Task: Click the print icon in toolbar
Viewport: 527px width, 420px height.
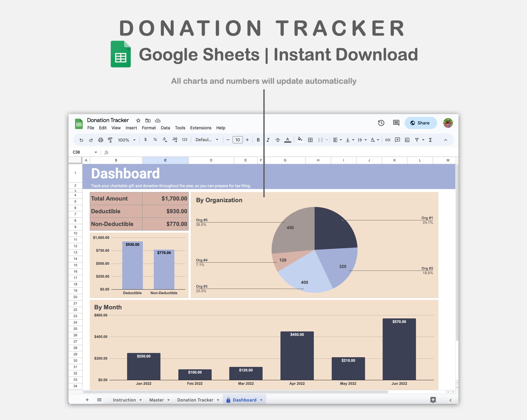Action: [x=100, y=140]
